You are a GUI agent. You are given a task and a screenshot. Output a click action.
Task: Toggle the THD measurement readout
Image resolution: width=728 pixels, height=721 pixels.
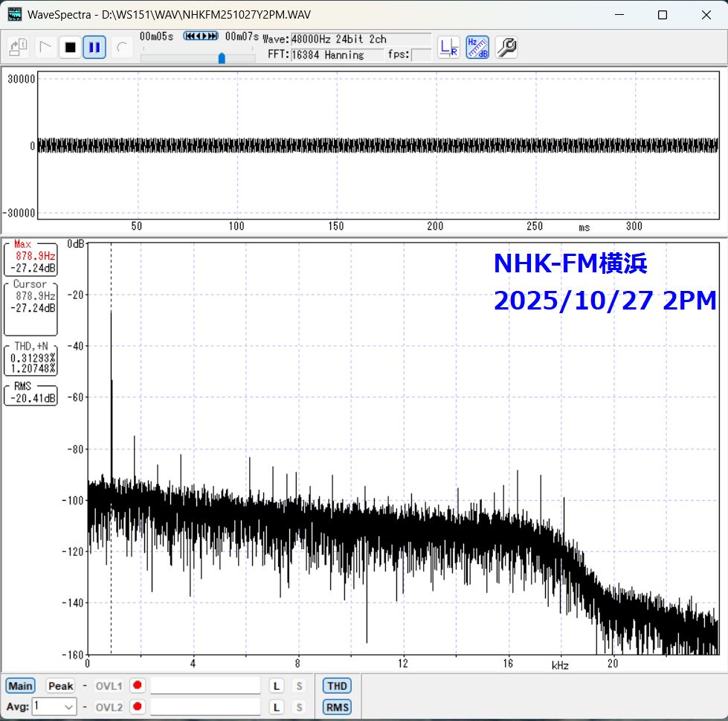337,685
